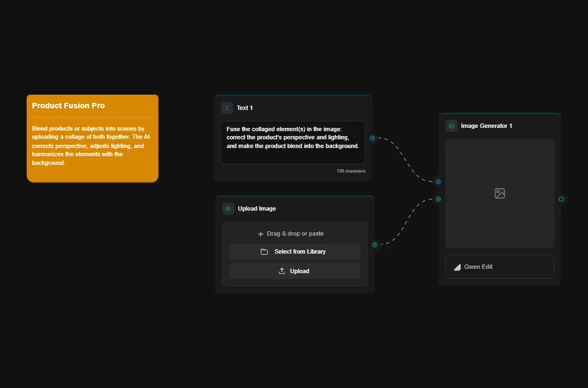
Task: Click the empty image preview thumbnail in Image Generator 1
Action: 499,193
